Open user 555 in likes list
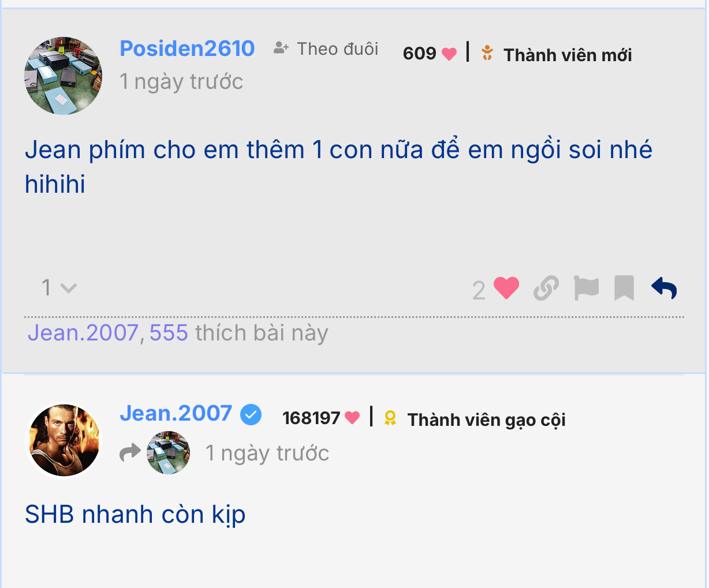The image size is (709, 588). point(169,333)
